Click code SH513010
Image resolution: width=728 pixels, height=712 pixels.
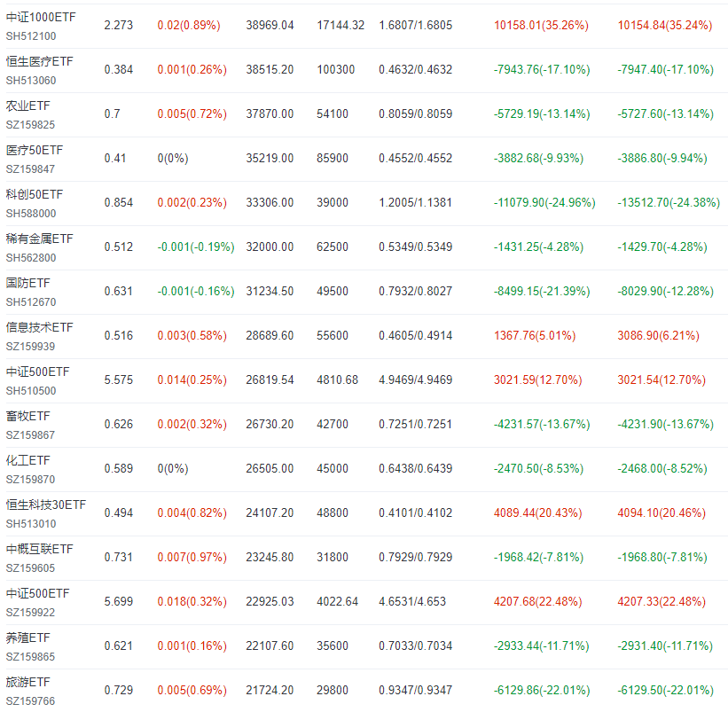[x=31, y=524]
